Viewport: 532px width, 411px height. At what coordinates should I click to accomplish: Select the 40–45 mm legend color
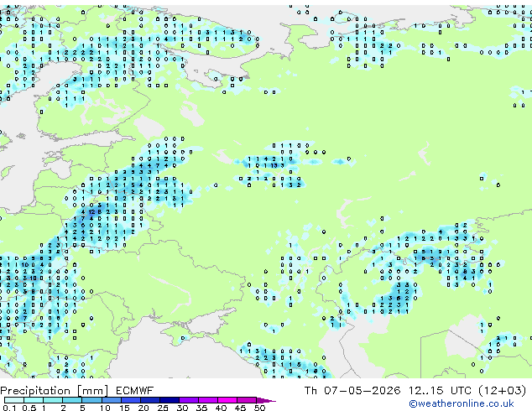(227, 400)
